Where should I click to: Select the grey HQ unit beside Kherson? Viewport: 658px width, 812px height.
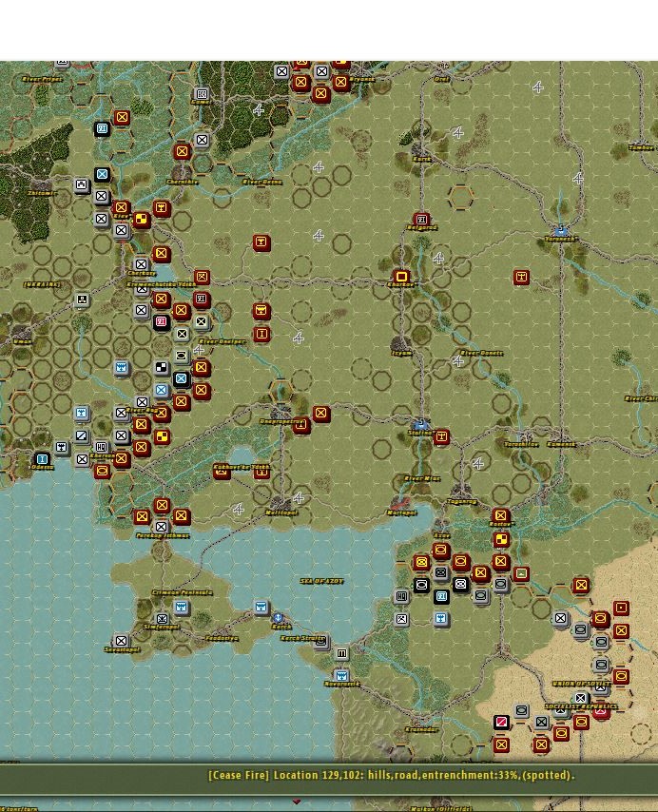tap(101, 447)
